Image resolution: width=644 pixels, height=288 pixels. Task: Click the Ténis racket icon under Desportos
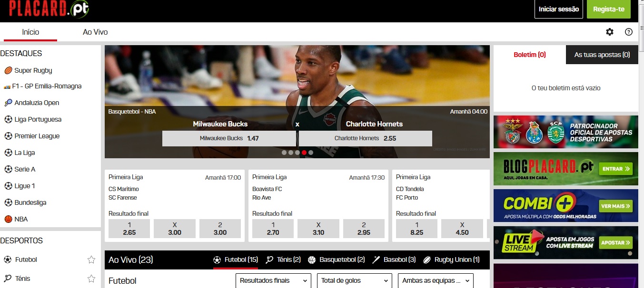tap(8, 278)
